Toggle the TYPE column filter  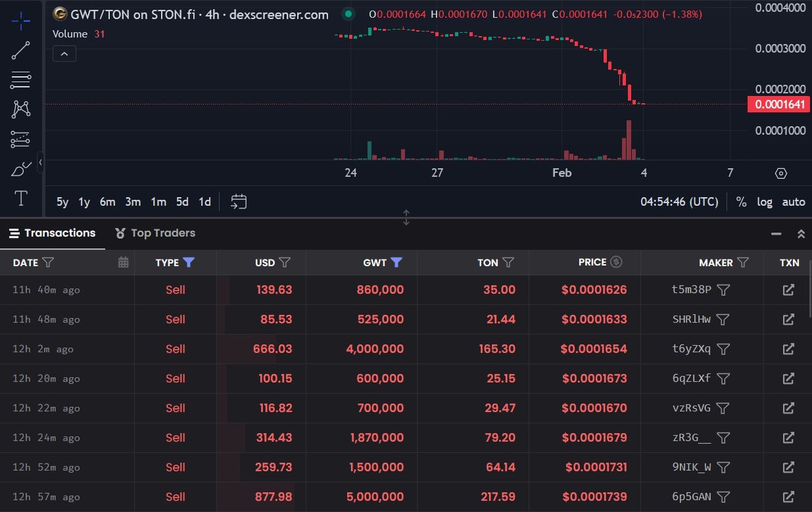click(189, 262)
